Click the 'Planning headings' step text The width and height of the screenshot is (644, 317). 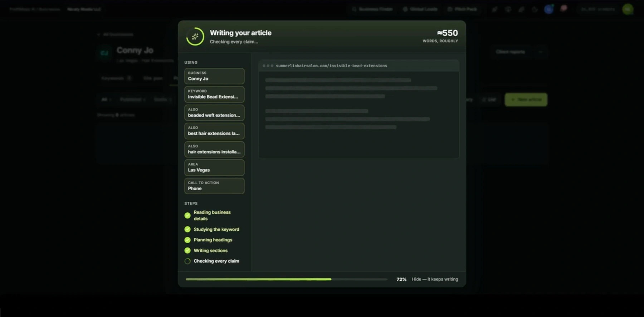point(213,240)
